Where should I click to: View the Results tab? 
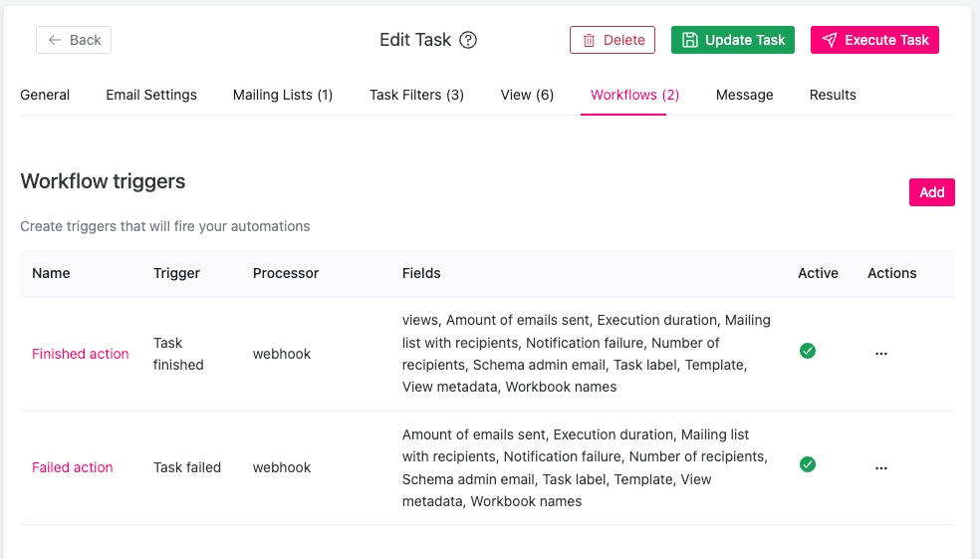point(833,95)
